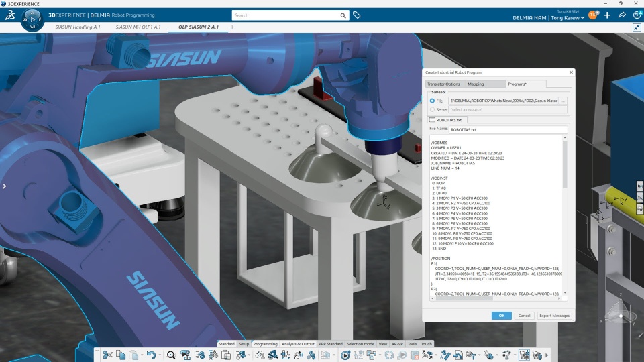
Task: Open the Touch toolbar tab
Action: [x=427, y=344]
